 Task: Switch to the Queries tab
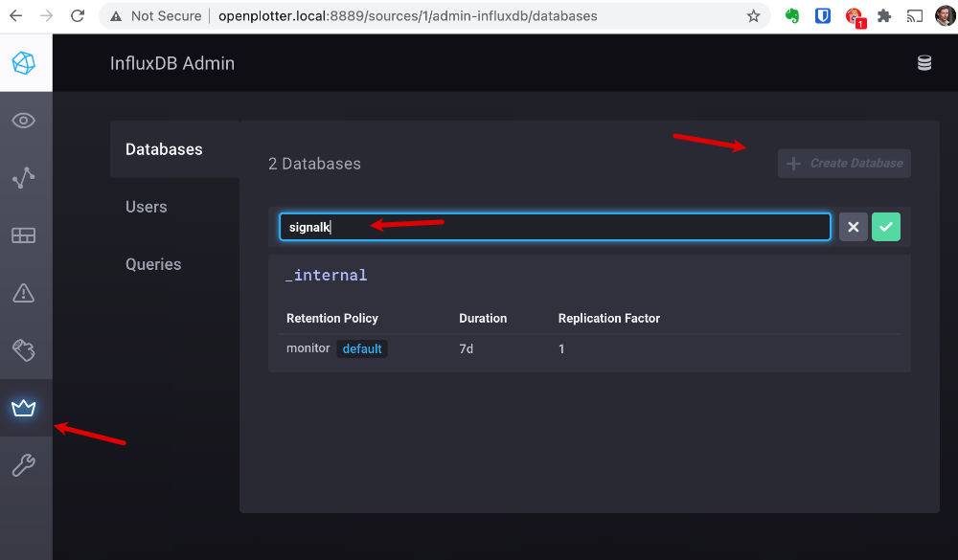pos(153,264)
